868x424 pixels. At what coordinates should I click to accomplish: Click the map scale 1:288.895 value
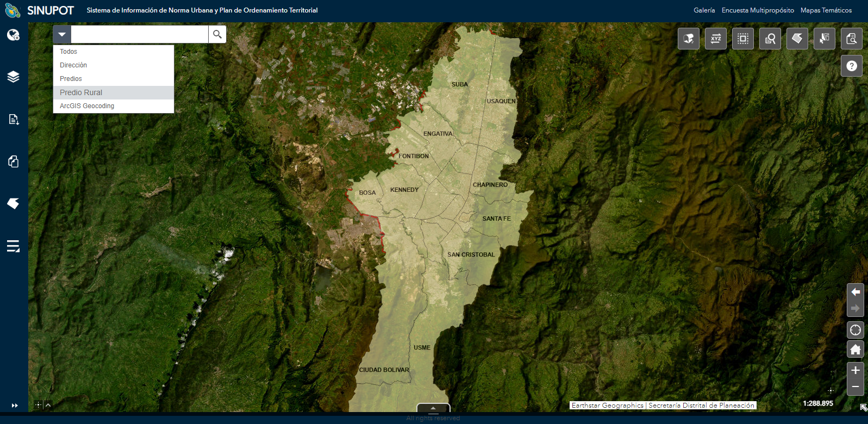818,403
